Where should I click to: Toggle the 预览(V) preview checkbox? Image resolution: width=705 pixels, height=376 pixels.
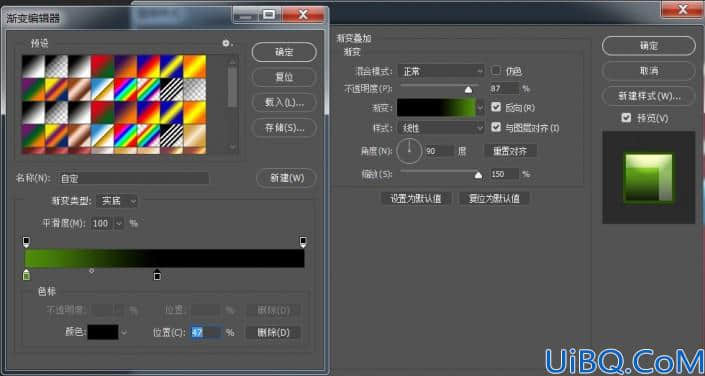[x=626, y=118]
